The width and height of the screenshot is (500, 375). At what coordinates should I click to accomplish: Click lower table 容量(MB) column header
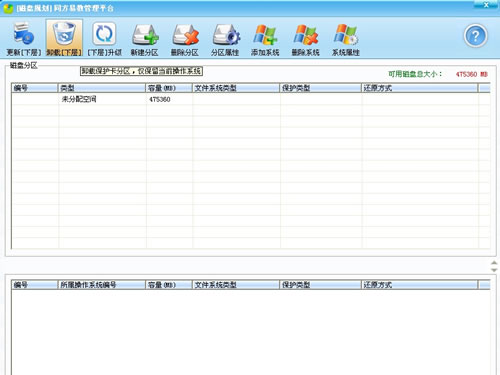pyautogui.click(x=169, y=285)
